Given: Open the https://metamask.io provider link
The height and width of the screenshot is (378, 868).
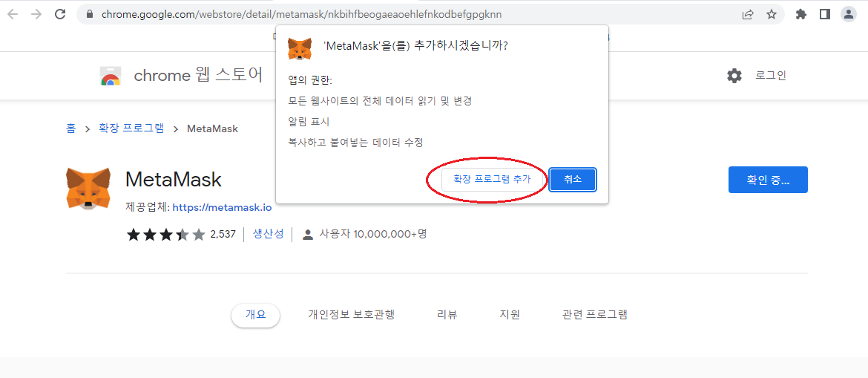Looking at the screenshot, I should [x=222, y=208].
